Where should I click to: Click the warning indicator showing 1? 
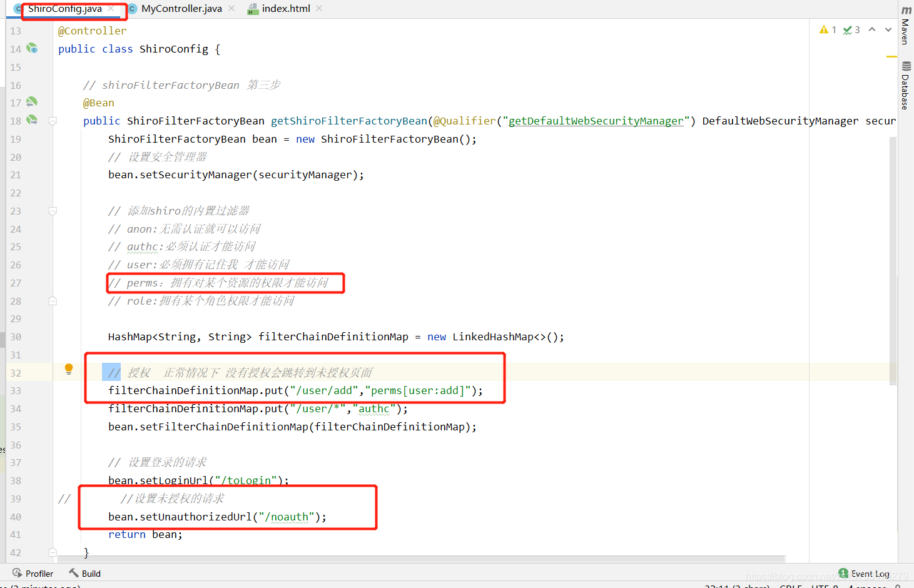tap(828, 30)
